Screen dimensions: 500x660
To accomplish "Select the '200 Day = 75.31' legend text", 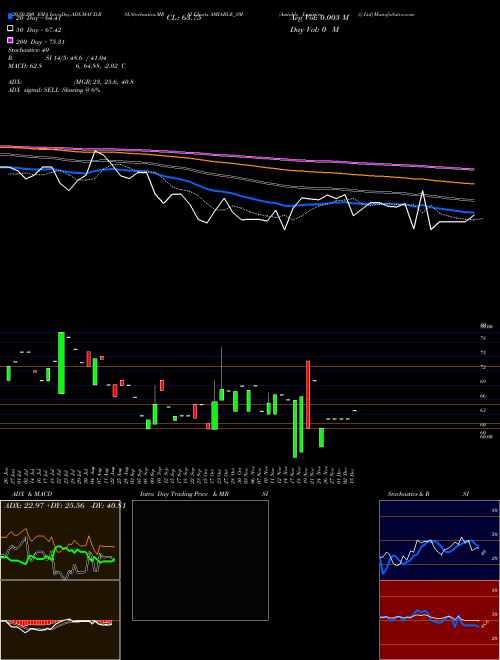I will 40,42.
